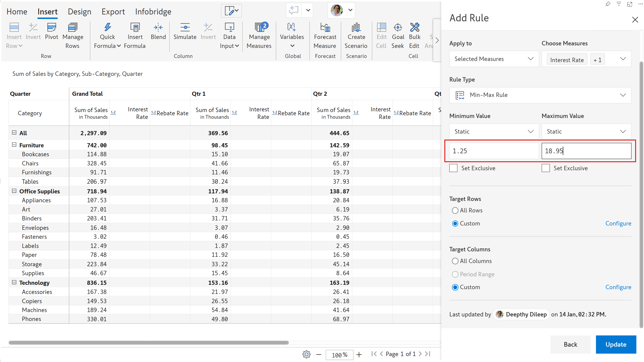
Task: Select All Rows radio option
Action: (455, 210)
